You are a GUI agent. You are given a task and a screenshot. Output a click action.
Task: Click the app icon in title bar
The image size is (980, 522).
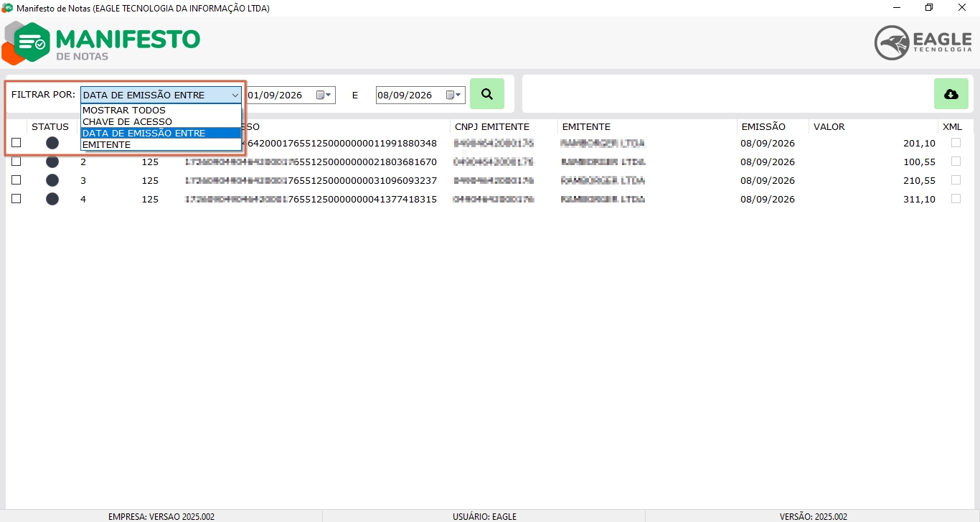7,8
